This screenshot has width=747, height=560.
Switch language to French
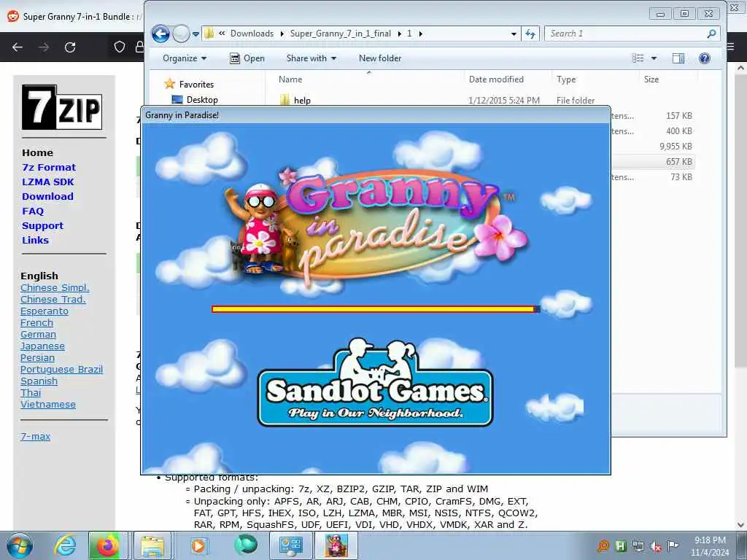point(36,323)
